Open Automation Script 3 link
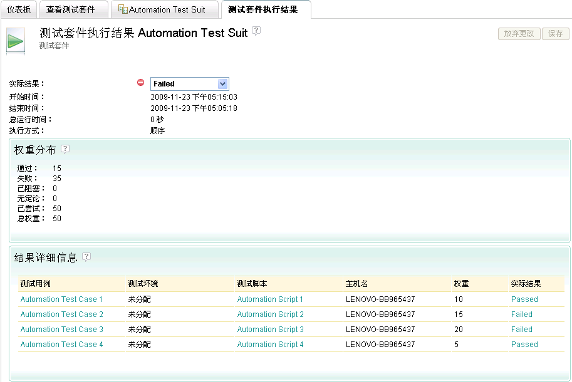The height and width of the screenshot is (382, 572). coord(270,329)
